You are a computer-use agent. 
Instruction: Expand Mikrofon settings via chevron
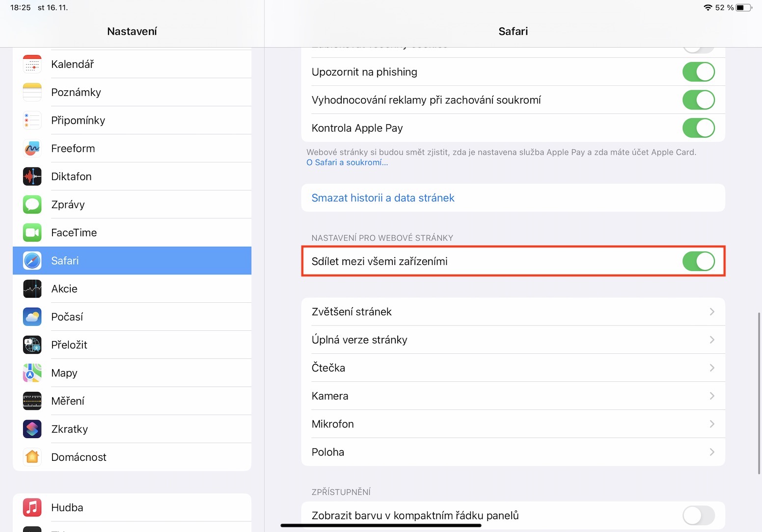pos(711,424)
